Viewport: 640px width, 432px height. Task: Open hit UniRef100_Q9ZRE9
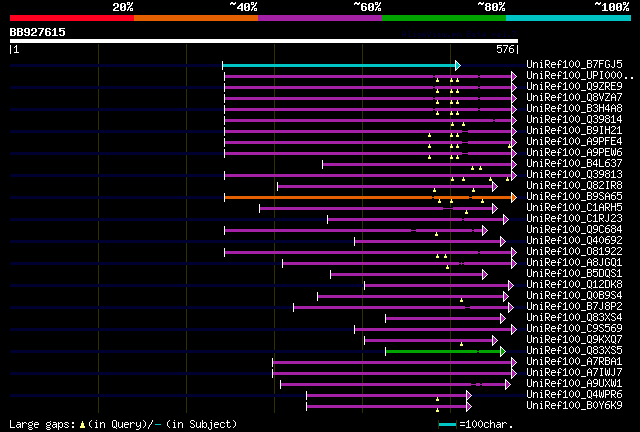[x=574, y=86]
